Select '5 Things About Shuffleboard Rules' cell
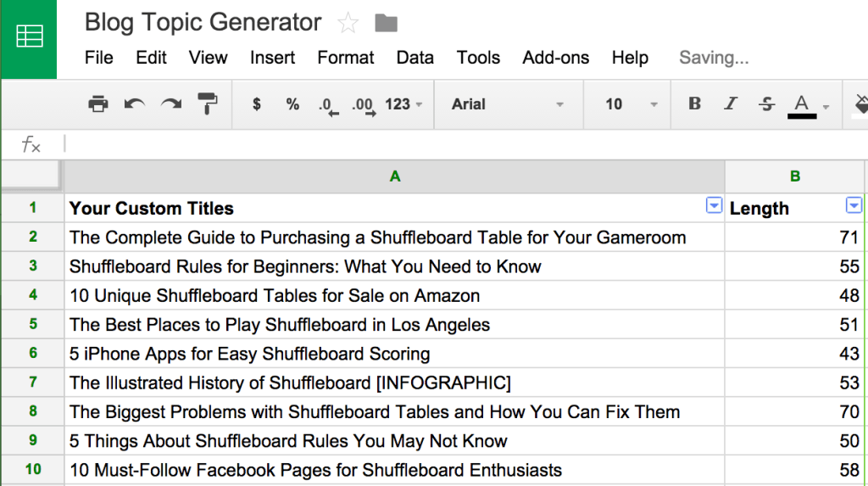Viewport: 868px width, 486px height. pyautogui.click(x=394, y=440)
